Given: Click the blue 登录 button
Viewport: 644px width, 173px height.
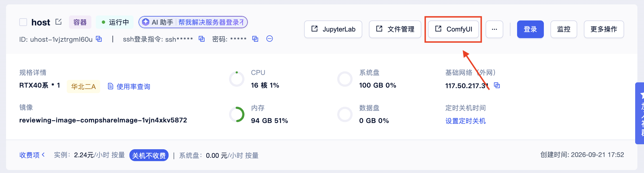Looking at the screenshot, I should tap(530, 29).
